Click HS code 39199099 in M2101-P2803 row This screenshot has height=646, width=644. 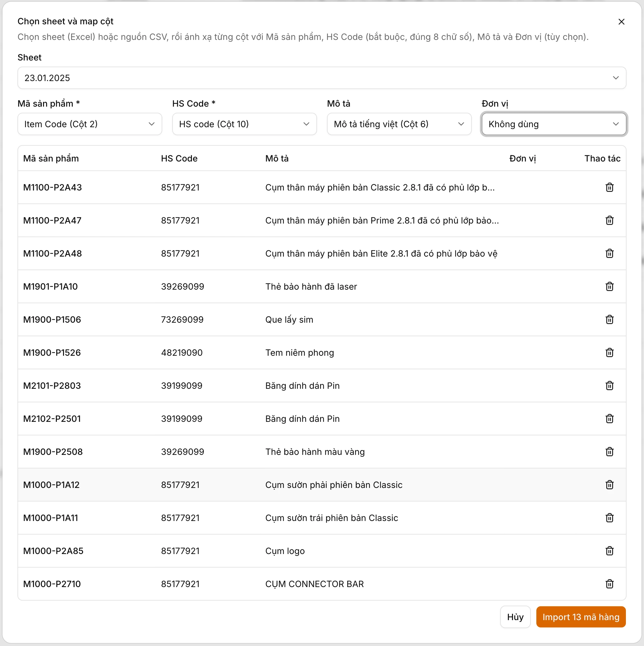pyautogui.click(x=182, y=386)
